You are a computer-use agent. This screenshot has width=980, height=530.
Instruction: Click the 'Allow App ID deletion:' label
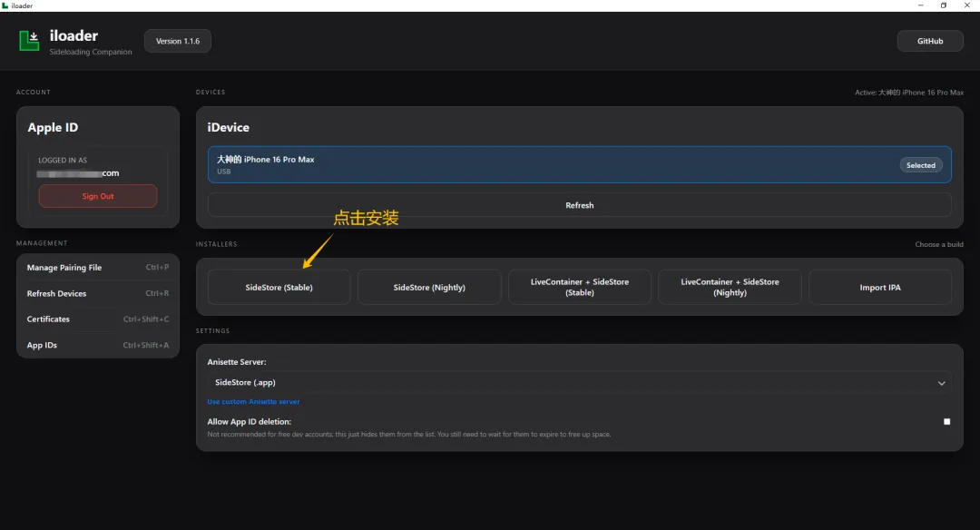coord(249,422)
